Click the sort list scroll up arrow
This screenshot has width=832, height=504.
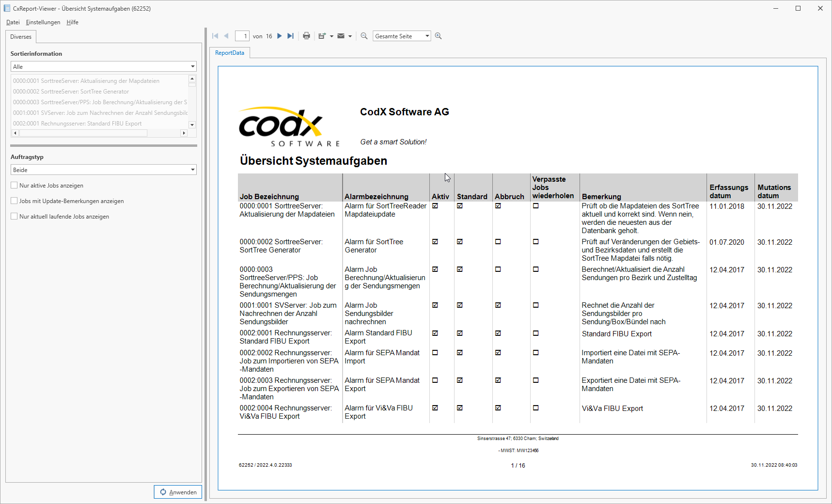point(192,79)
